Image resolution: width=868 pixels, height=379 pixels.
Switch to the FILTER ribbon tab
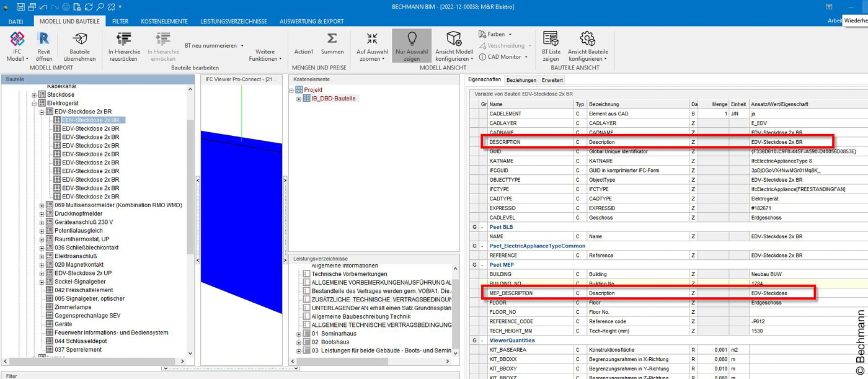pos(120,20)
